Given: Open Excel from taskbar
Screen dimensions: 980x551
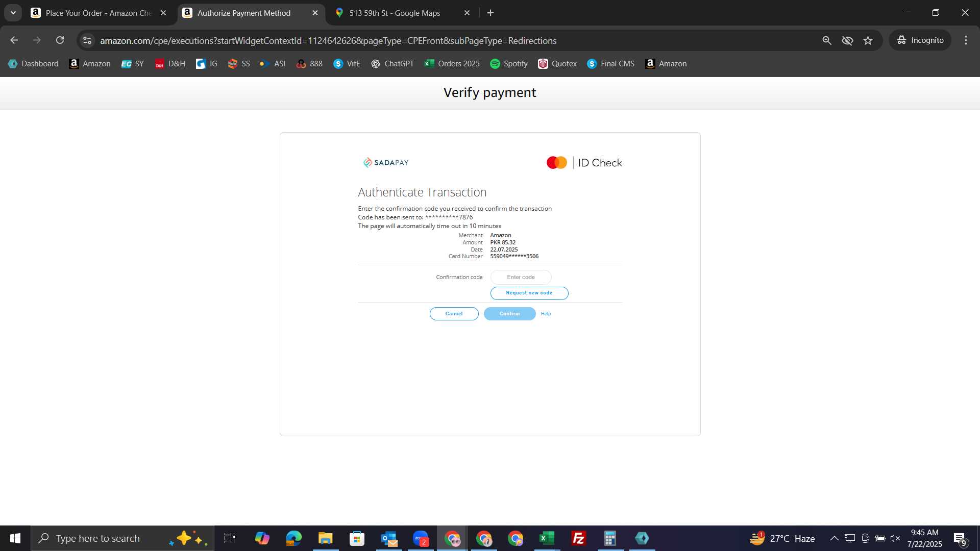Looking at the screenshot, I should (x=547, y=538).
